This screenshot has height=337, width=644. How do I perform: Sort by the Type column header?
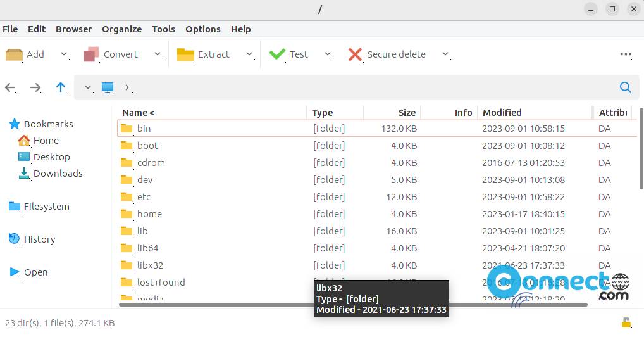[x=335, y=112]
